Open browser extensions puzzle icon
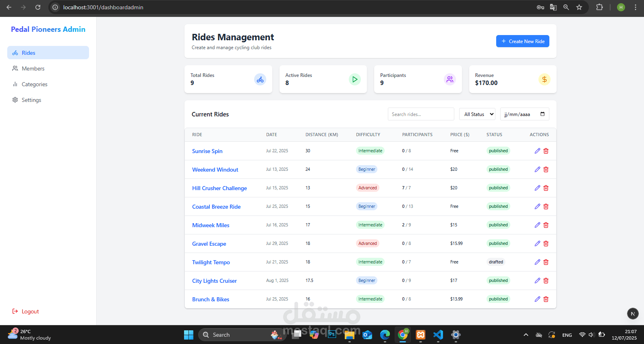This screenshot has height=344, width=644. tap(599, 7)
